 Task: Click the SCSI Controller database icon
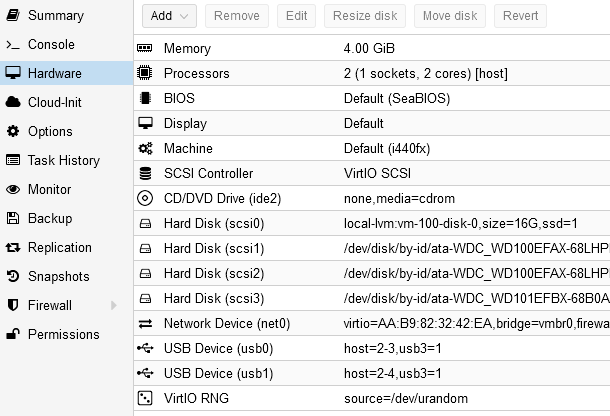coord(145,174)
